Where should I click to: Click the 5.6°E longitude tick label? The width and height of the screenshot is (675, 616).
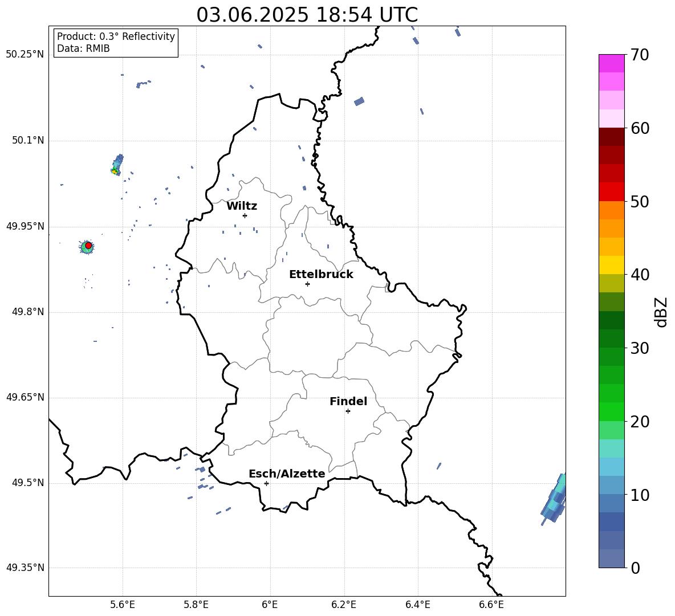[123, 605]
